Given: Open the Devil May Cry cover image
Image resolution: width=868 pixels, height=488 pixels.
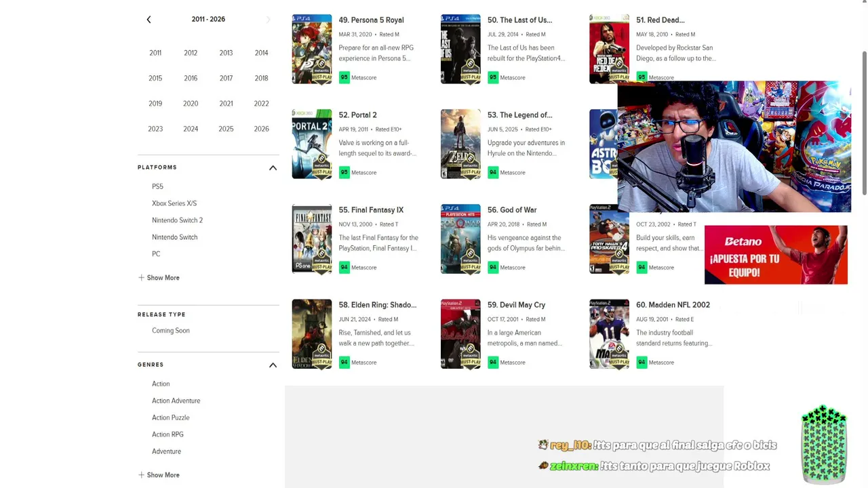Looking at the screenshot, I should pyautogui.click(x=460, y=334).
